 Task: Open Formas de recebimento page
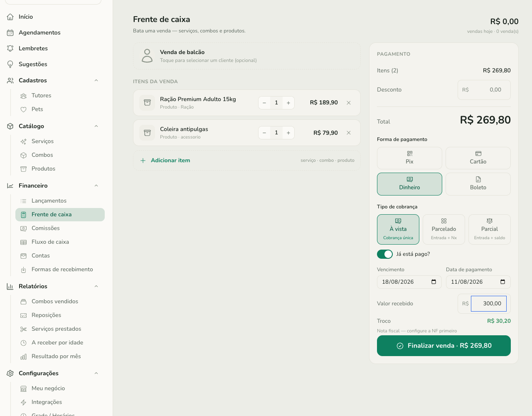[60, 270]
